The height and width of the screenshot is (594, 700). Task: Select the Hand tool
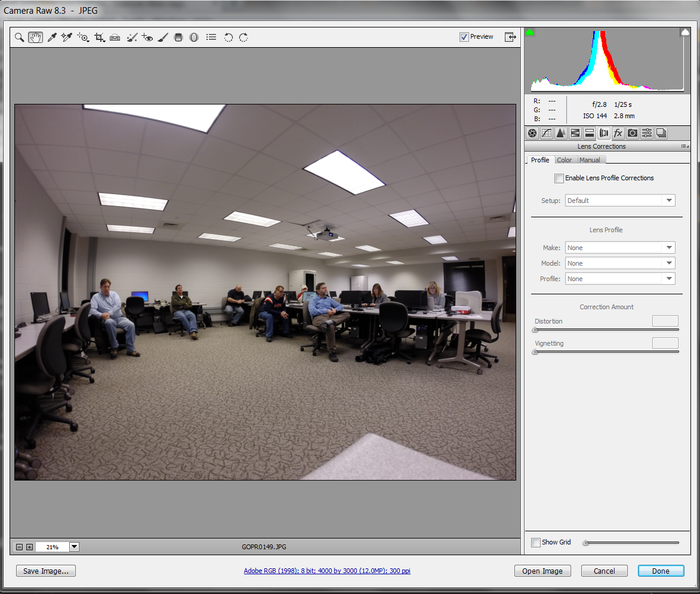[x=35, y=38]
